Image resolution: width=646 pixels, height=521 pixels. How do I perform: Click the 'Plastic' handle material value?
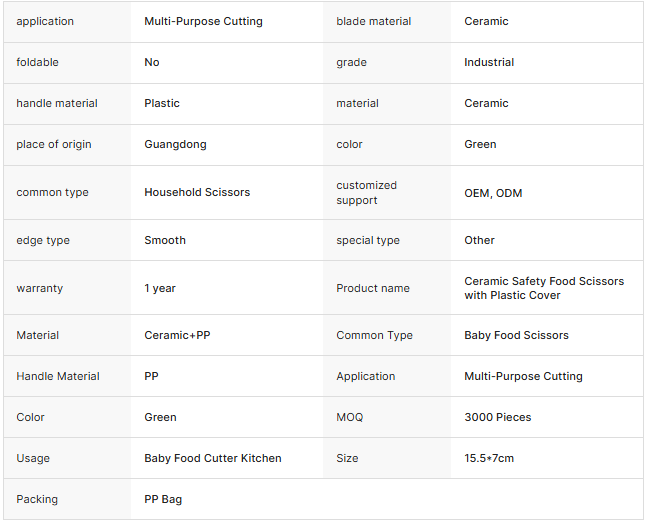[x=162, y=103]
